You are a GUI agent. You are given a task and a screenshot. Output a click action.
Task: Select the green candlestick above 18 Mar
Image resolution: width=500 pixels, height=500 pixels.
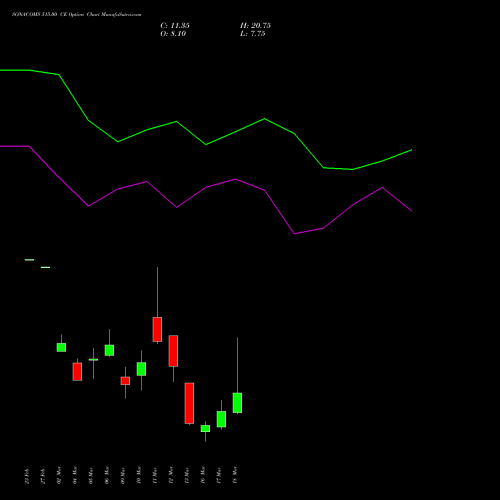237,403
